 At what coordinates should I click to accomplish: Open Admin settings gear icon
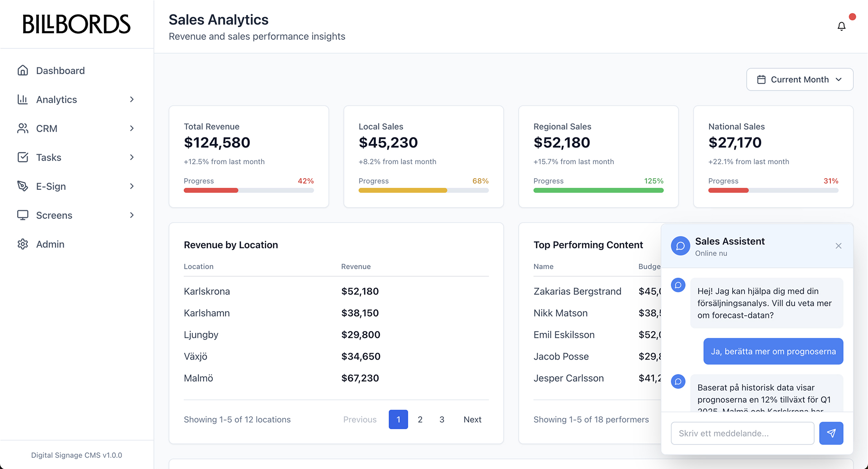[23, 244]
